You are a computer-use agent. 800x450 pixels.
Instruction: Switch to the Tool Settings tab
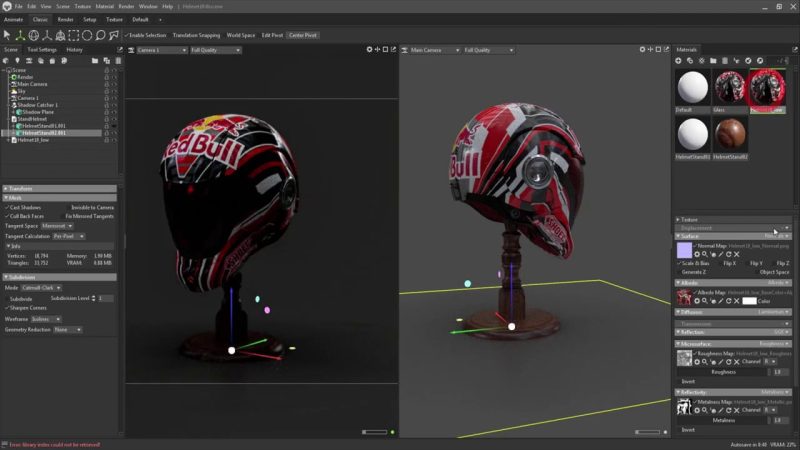[42, 49]
